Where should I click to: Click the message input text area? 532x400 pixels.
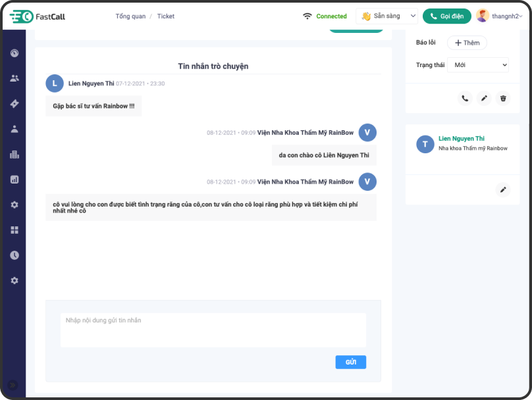[x=213, y=330]
